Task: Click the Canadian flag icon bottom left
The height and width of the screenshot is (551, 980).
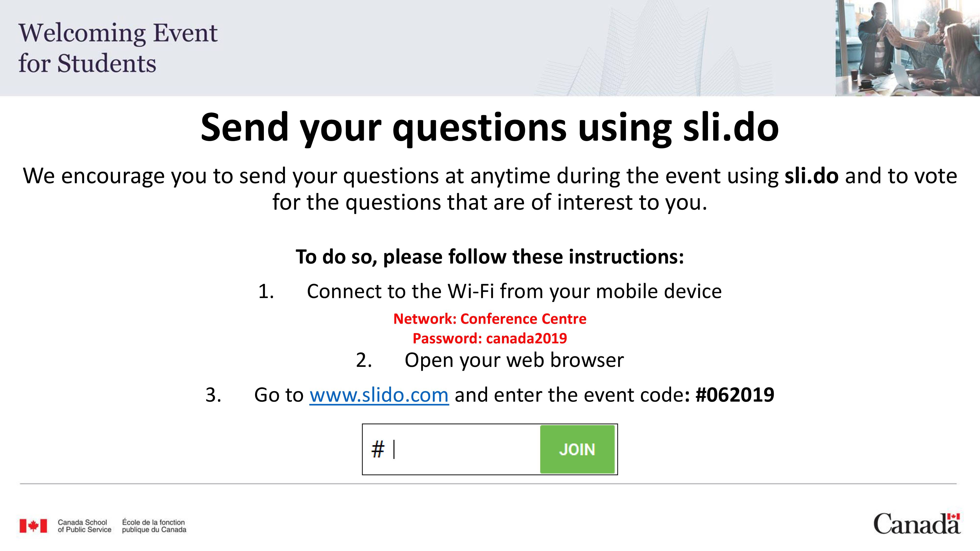Action: [33, 526]
